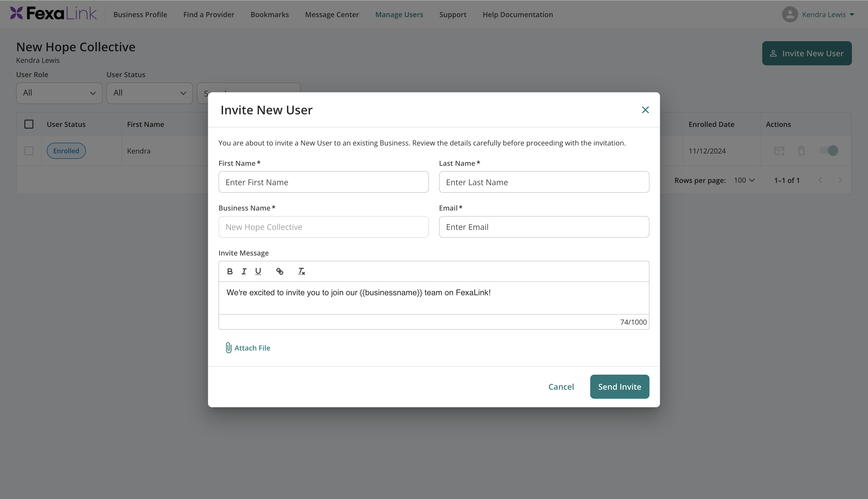This screenshot has width=868, height=499.
Task: Apply underline formatting in invite message
Action: 258,271
